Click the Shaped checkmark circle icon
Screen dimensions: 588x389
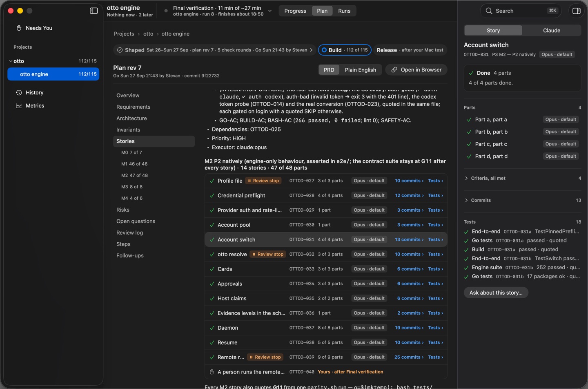[x=120, y=50]
